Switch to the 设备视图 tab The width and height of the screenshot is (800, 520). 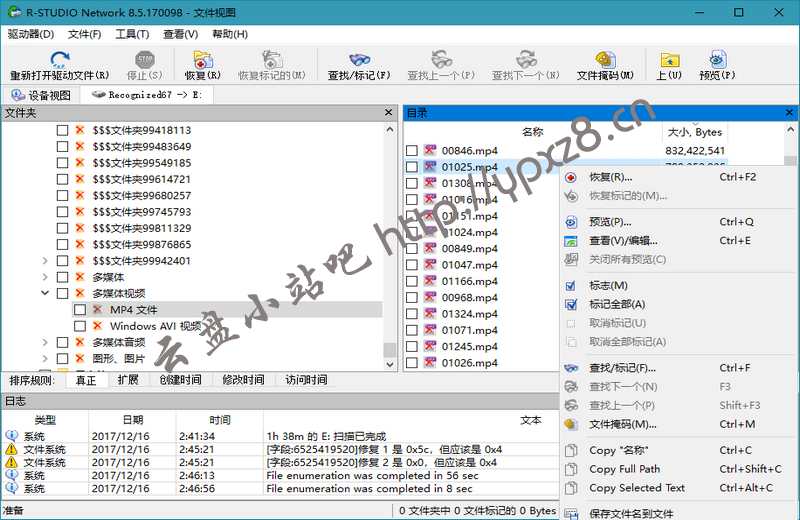click(x=41, y=95)
